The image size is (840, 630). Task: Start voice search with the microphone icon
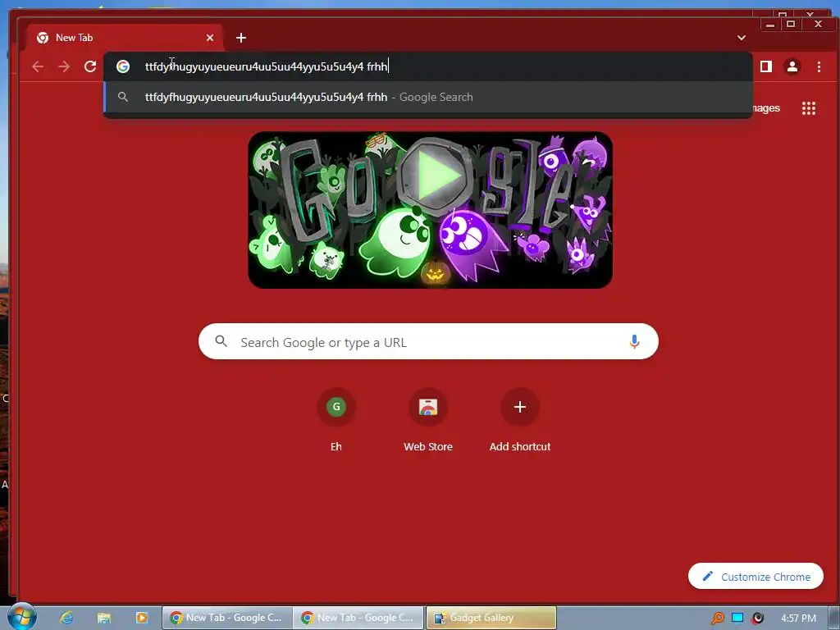pyautogui.click(x=634, y=341)
